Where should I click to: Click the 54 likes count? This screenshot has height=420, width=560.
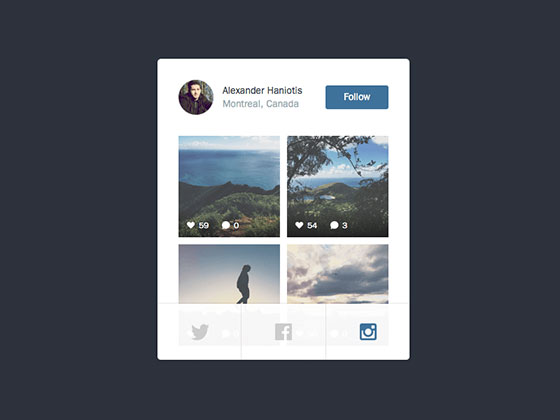click(312, 225)
